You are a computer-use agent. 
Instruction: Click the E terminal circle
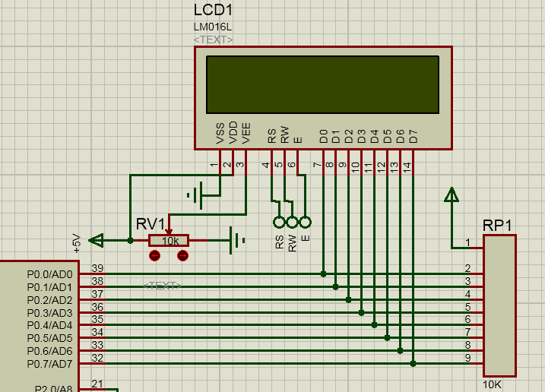[x=305, y=222]
